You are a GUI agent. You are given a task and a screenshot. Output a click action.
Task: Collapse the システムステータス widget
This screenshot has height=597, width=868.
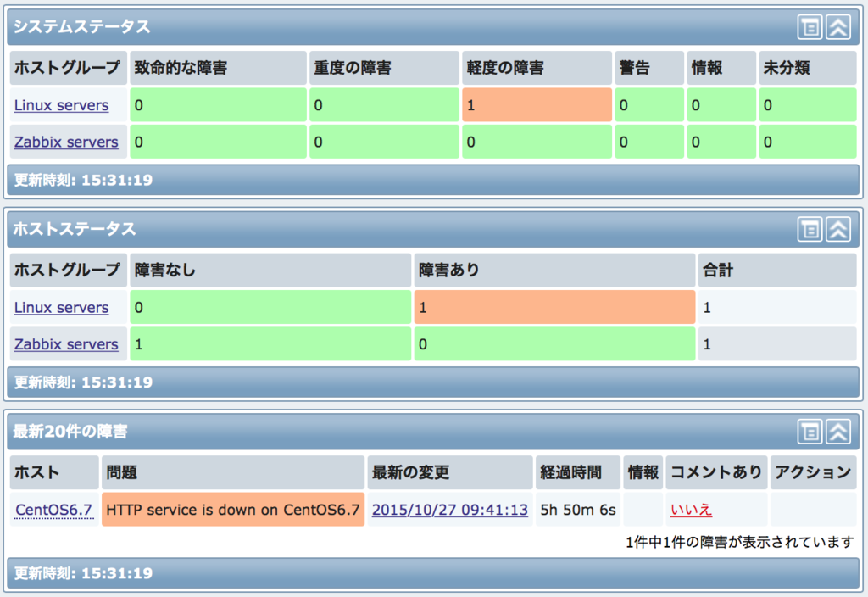837,26
